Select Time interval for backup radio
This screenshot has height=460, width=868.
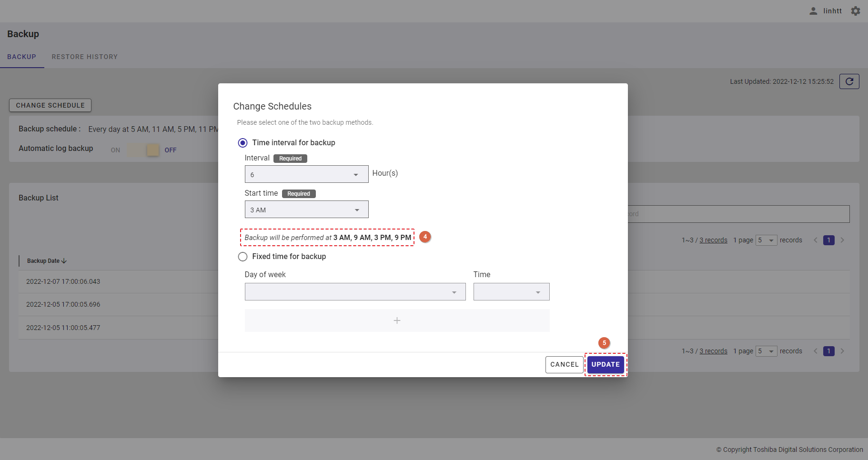pyautogui.click(x=242, y=143)
